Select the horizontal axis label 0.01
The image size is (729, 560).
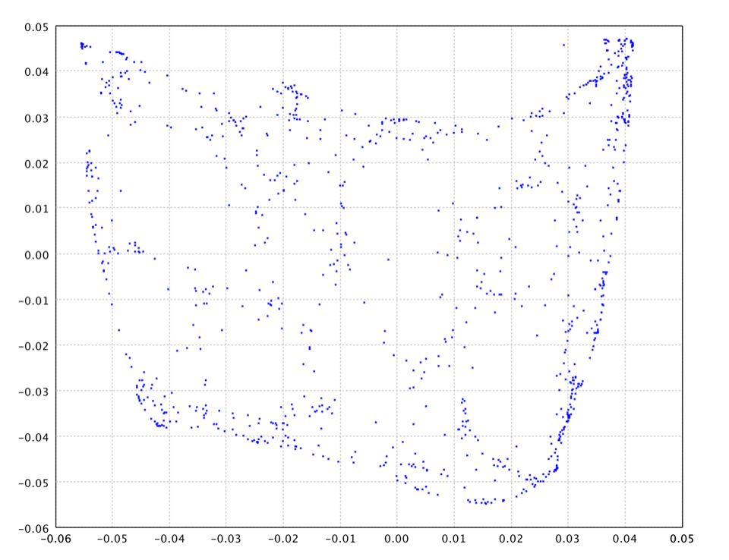click(x=454, y=539)
